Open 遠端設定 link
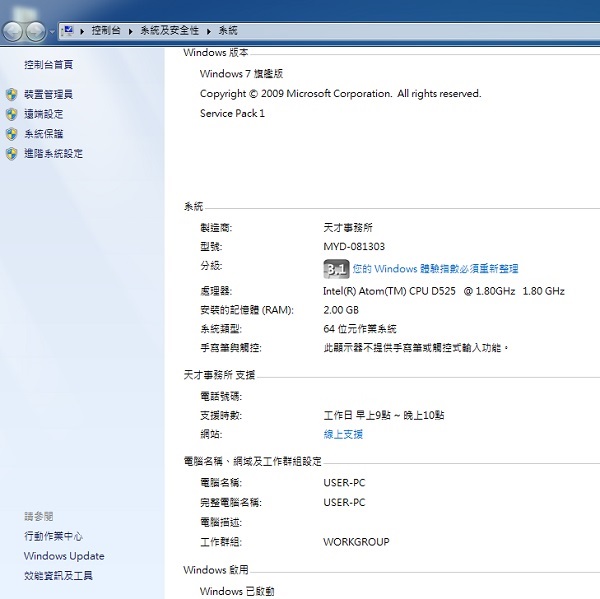Screen dimensions: 600x599 click(44, 114)
